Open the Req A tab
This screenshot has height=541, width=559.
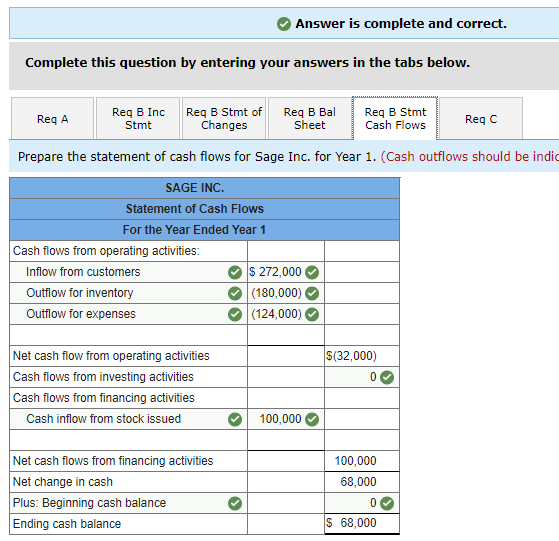click(x=52, y=119)
